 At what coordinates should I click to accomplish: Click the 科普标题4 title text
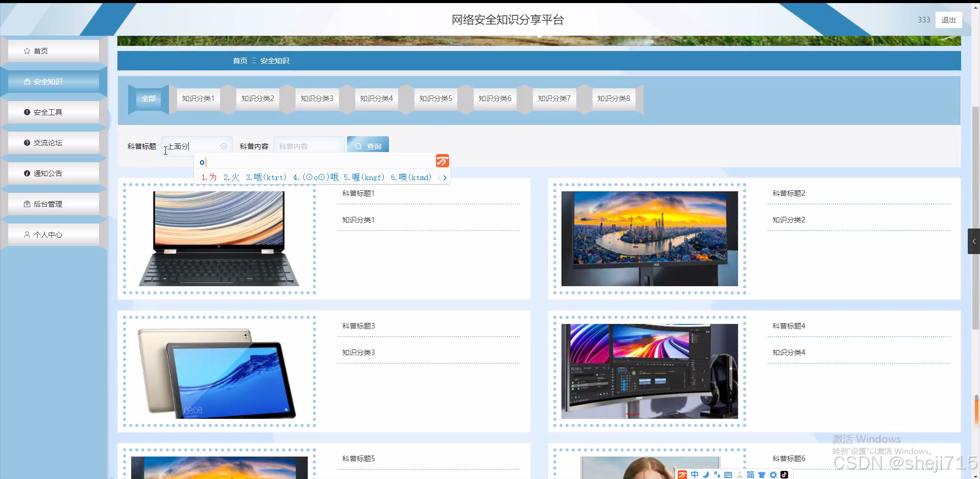pyautogui.click(x=789, y=326)
